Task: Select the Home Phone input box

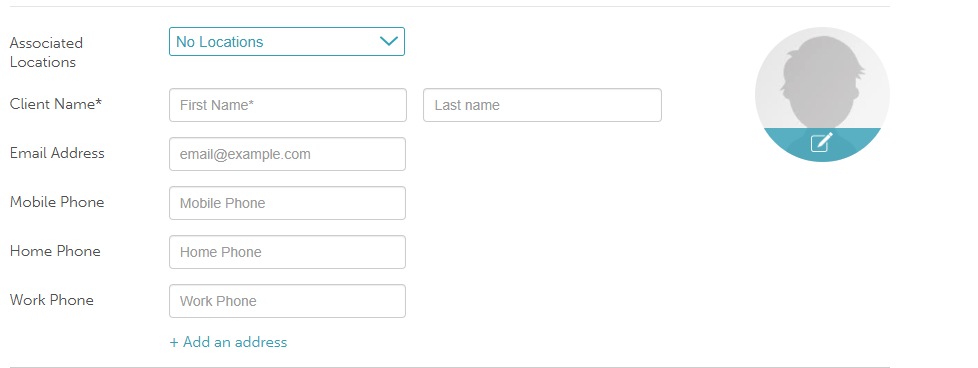Action: click(x=288, y=252)
